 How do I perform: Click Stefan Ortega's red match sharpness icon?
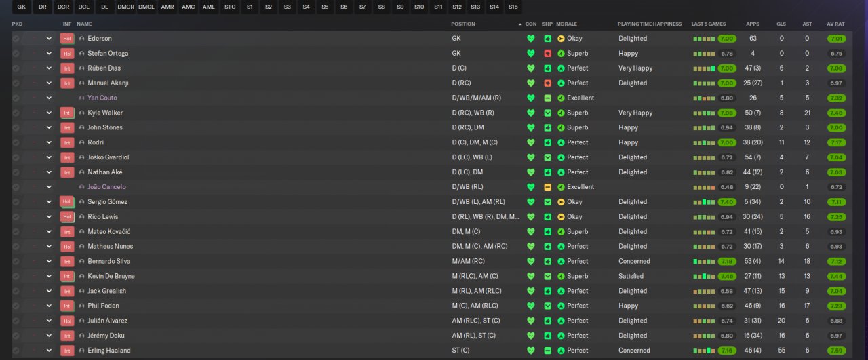(547, 54)
